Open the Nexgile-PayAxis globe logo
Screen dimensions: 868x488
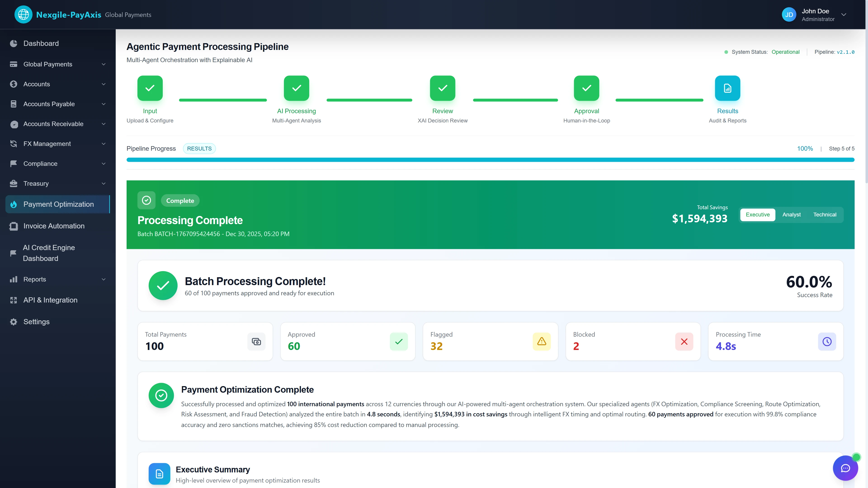[x=23, y=14]
